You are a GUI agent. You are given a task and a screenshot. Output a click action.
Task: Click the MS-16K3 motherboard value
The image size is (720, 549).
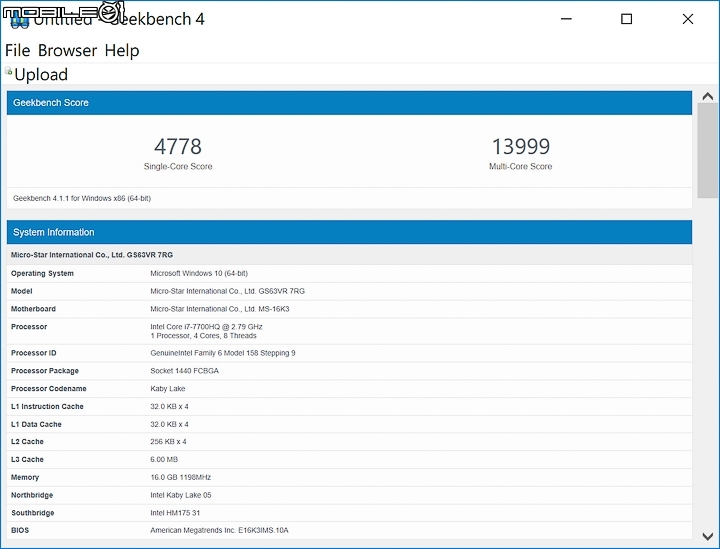point(219,309)
